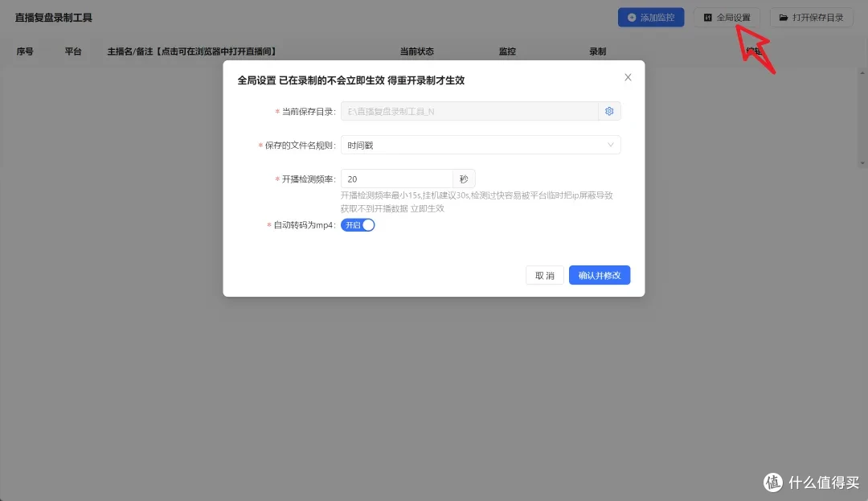Click the 序号 column header
Screen dimensions: 868x501
point(25,51)
